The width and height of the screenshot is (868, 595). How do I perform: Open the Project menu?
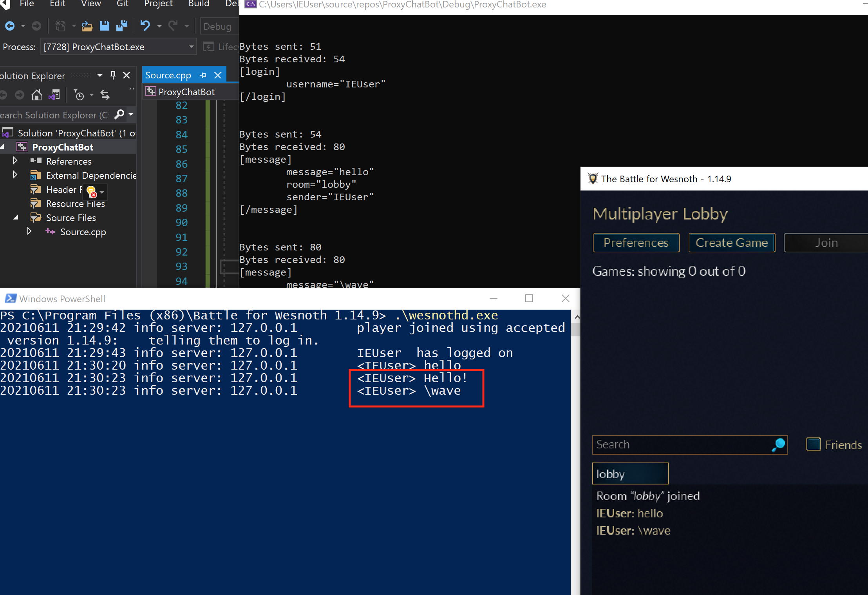(158, 4)
